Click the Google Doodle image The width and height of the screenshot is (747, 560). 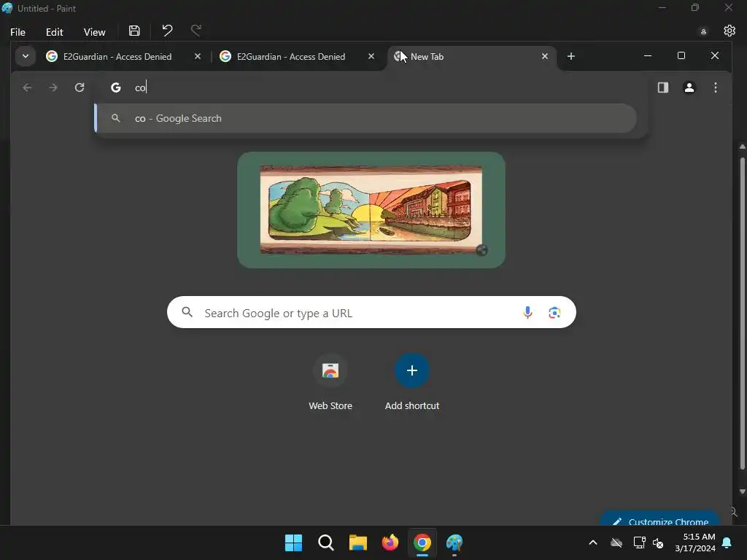371,210
